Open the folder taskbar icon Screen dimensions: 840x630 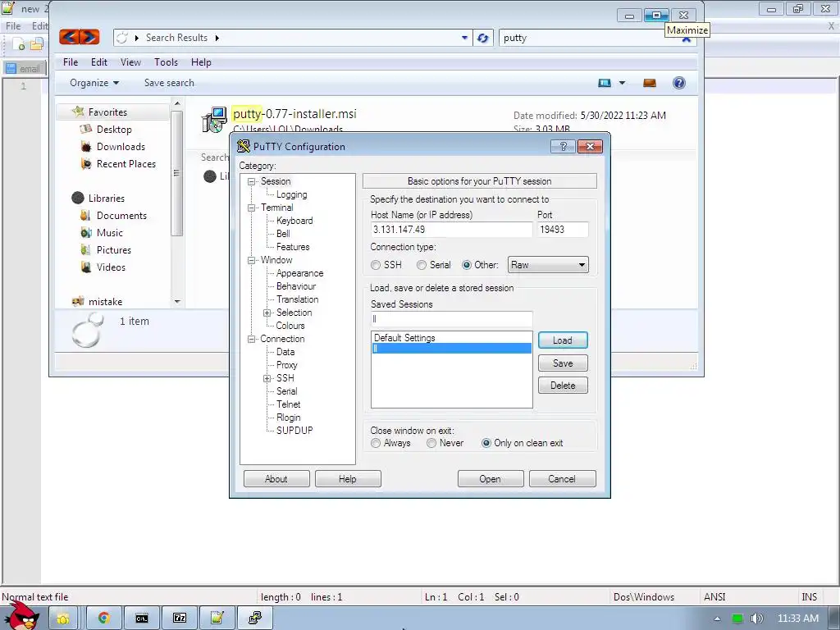tap(63, 618)
